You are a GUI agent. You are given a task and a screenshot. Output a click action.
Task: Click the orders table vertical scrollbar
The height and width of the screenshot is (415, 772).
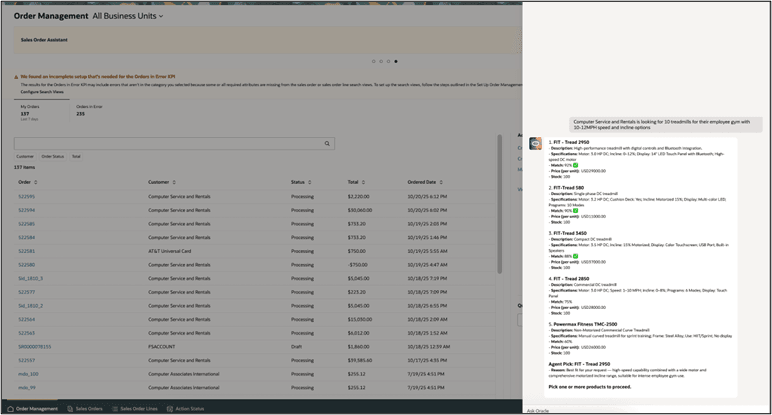(499, 204)
